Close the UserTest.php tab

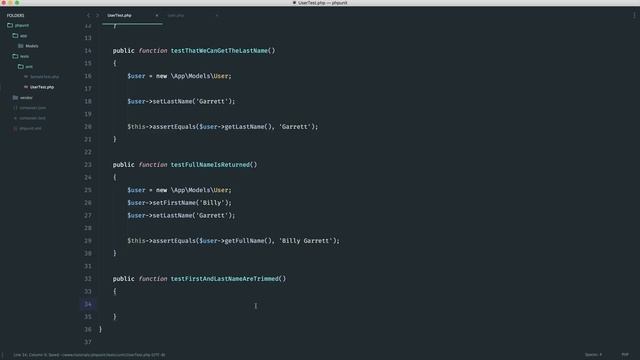[x=156, y=16]
